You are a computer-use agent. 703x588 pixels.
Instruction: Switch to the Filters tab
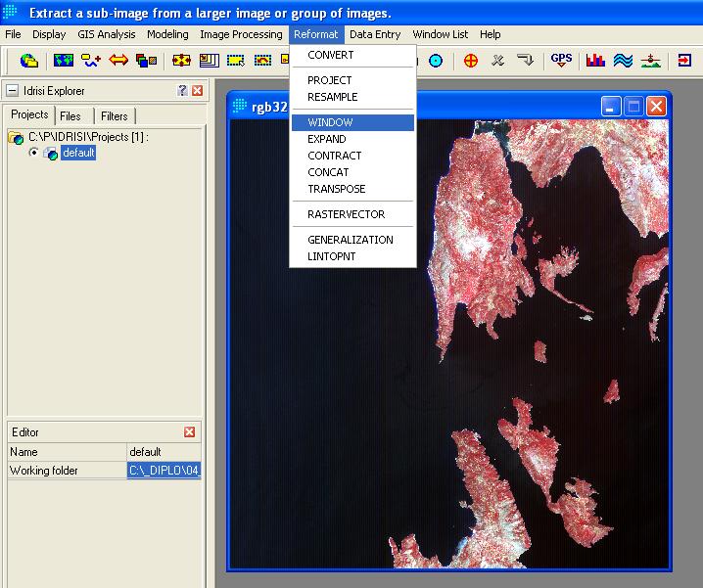(x=115, y=116)
